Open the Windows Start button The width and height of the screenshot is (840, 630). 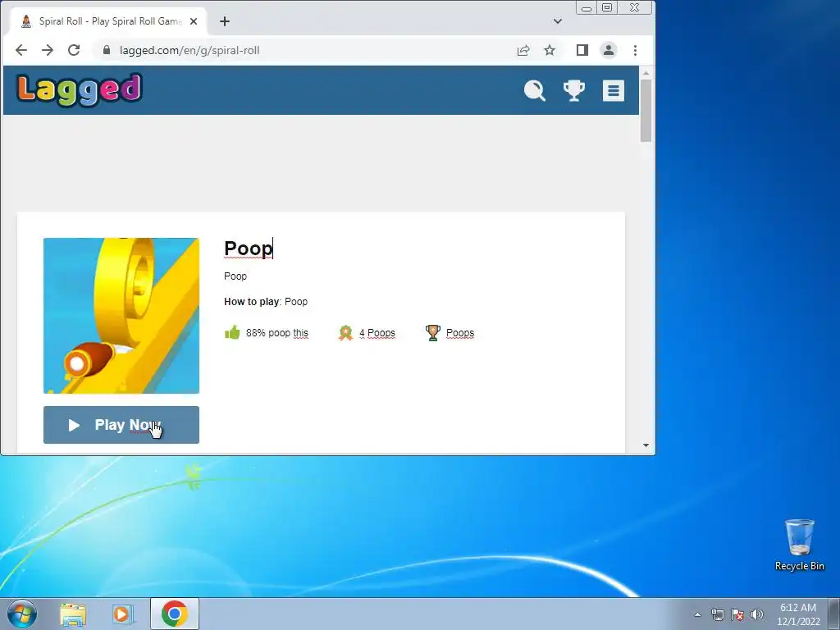point(22,614)
